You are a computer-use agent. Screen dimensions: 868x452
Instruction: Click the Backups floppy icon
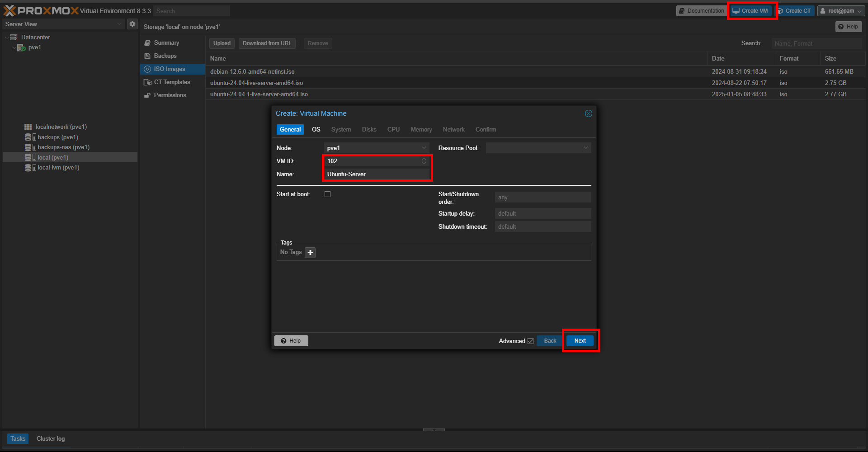[x=147, y=56]
